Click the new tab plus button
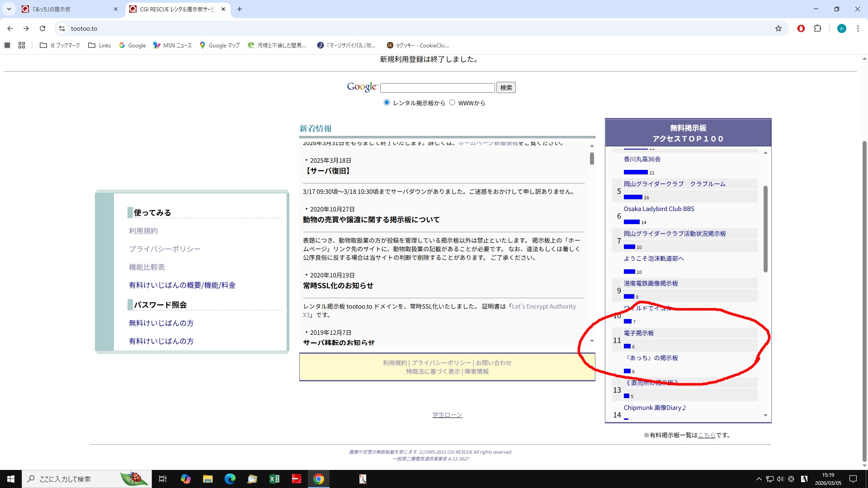The width and height of the screenshot is (868, 488). coord(240,9)
